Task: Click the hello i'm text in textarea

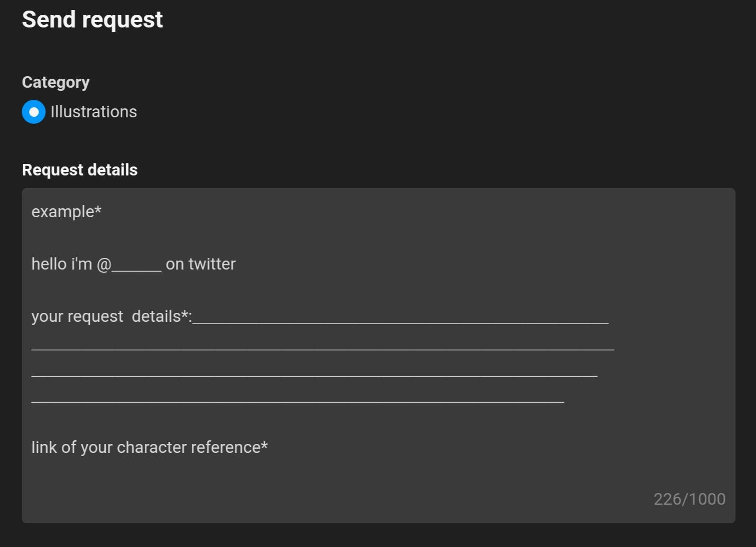Action: 61,264
